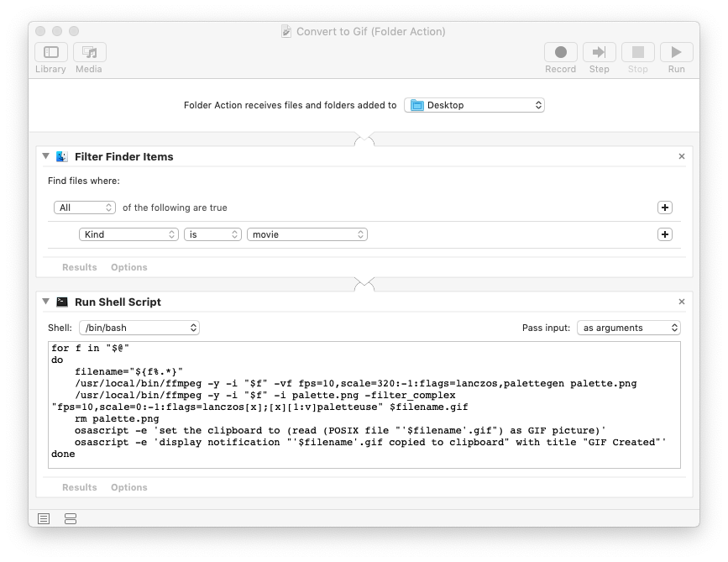Open the 'Pass input' dropdown
Image resolution: width=728 pixels, height=562 pixels.
tap(628, 327)
